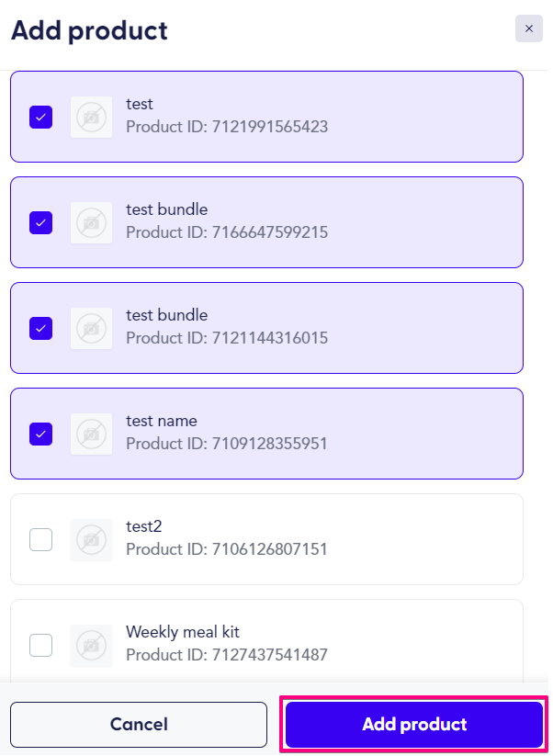Click the Cancel button
This screenshot has height=756, width=553.
click(139, 724)
